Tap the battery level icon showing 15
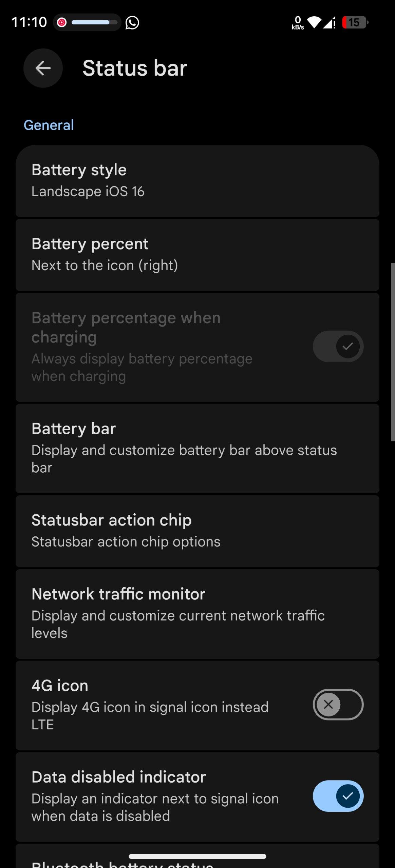This screenshot has height=868, width=395. pyautogui.click(x=355, y=23)
